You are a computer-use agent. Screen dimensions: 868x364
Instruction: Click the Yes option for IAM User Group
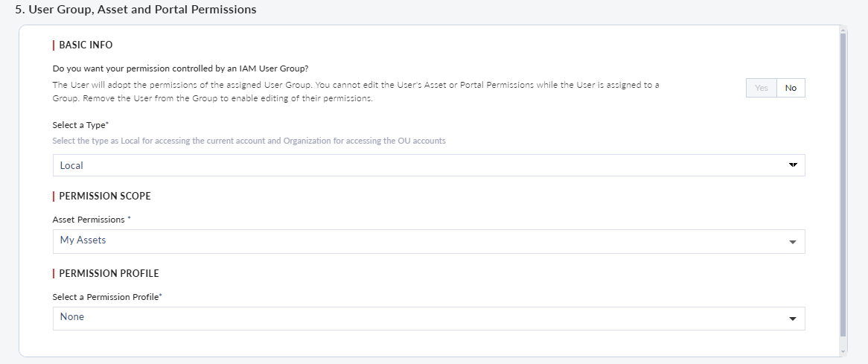[761, 88]
